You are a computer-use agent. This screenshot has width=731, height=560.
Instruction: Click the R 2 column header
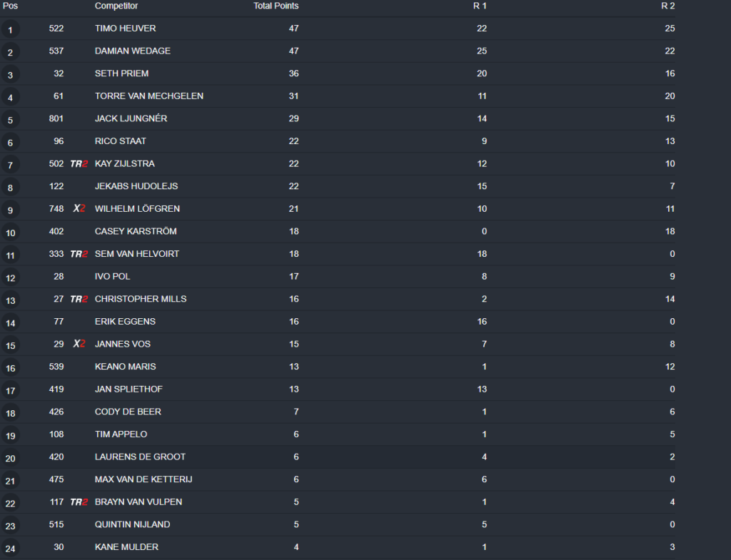667,6
